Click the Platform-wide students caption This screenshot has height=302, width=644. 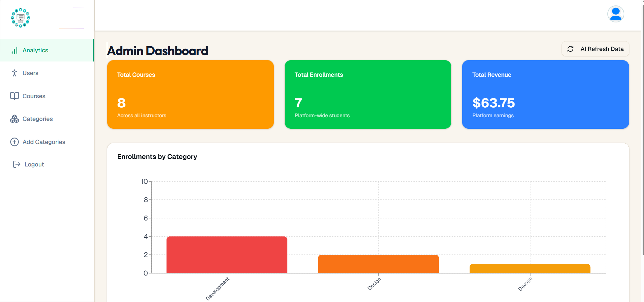tap(322, 116)
